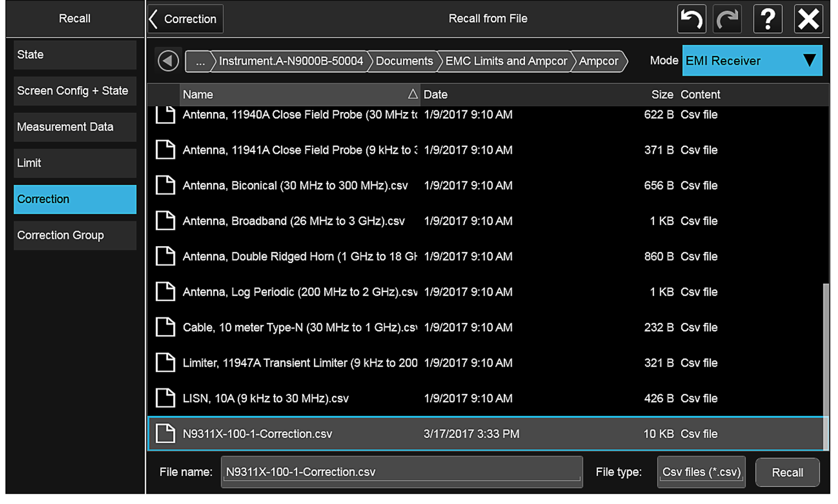
Task: Click file icon for the 10 meter Type-N cable
Action: click(165, 327)
